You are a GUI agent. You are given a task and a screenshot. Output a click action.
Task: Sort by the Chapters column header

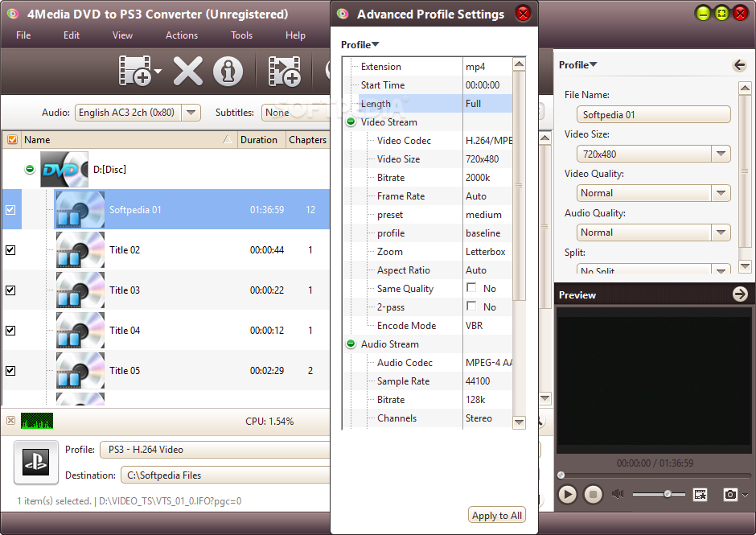(307, 139)
